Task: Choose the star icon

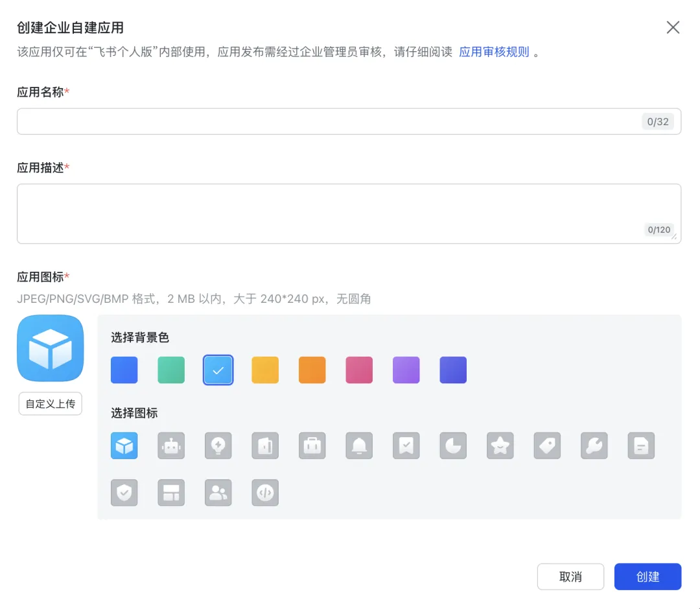Action: [x=500, y=446]
